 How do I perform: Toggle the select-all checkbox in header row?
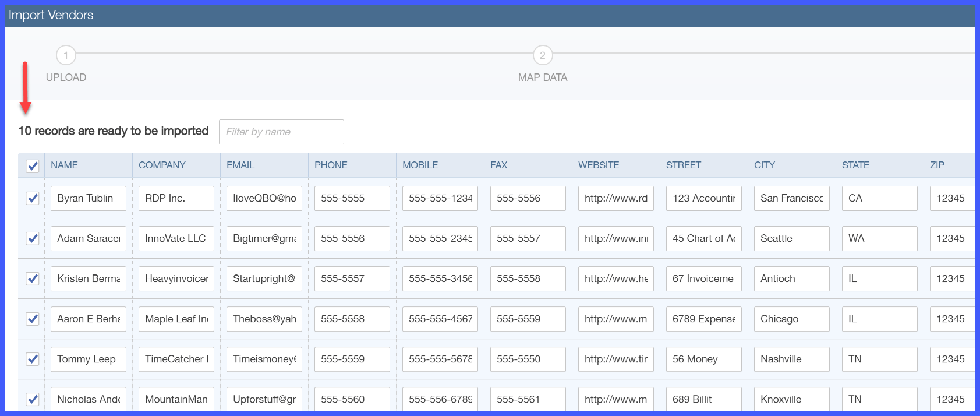pyautogui.click(x=33, y=166)
